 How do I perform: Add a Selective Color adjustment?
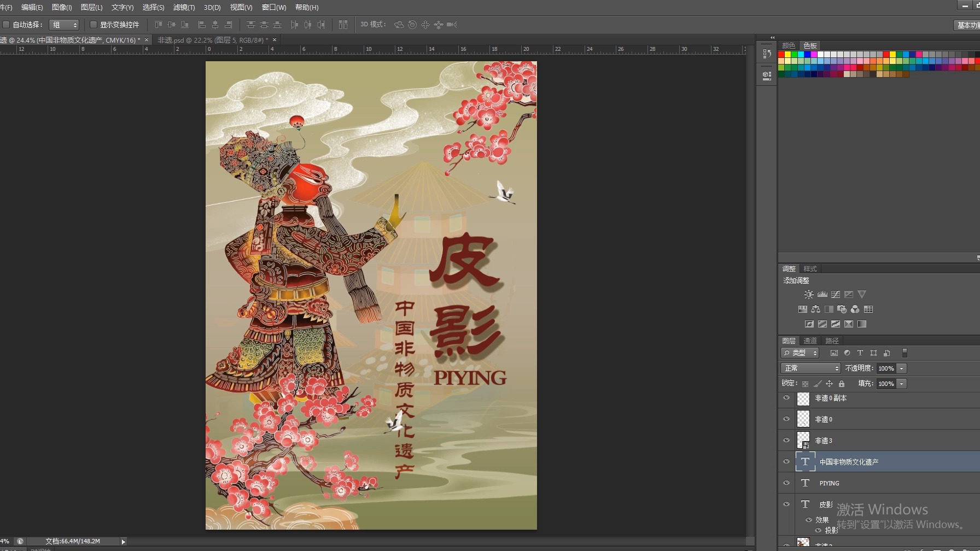click(848, 324)
